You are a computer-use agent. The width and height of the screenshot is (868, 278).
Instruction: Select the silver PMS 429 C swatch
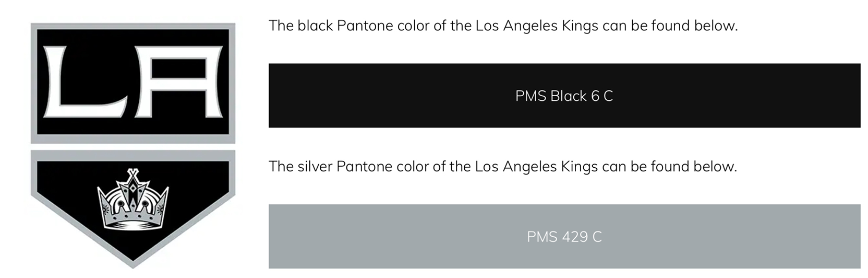(564, 236)
